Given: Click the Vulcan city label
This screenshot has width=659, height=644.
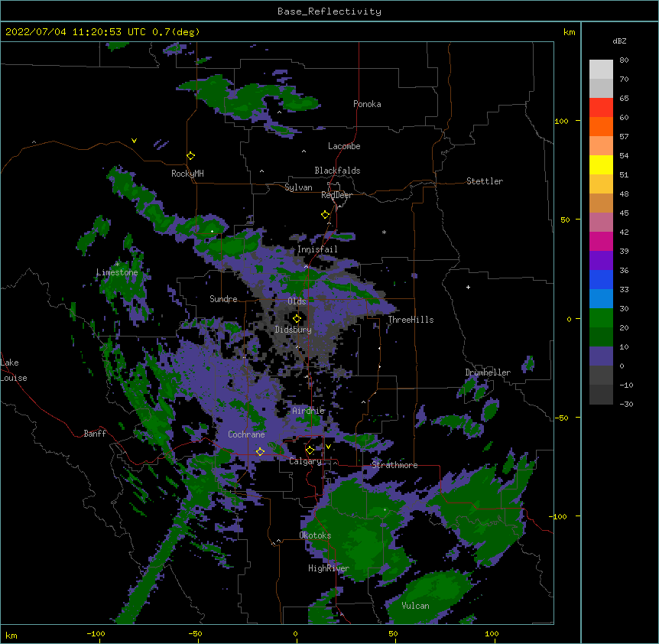Looking at the screenshot, I should click(x=415, y=606).
